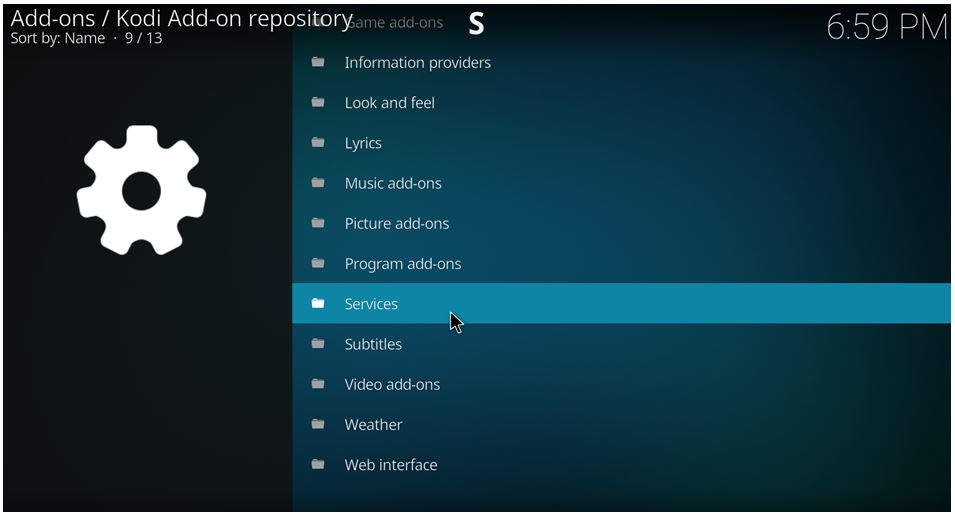The image size is (955, 518).
Task: Click folder icon next to Lyrics
Action: 318,142
